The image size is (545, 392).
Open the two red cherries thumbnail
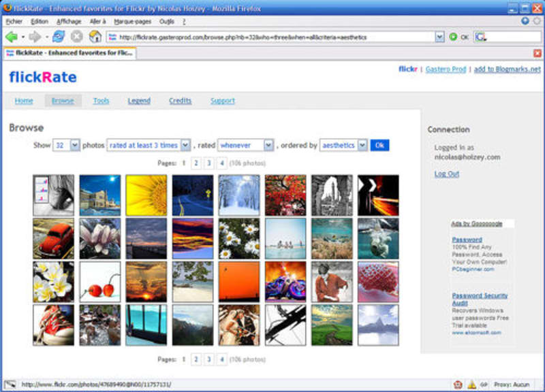(100, 282)
